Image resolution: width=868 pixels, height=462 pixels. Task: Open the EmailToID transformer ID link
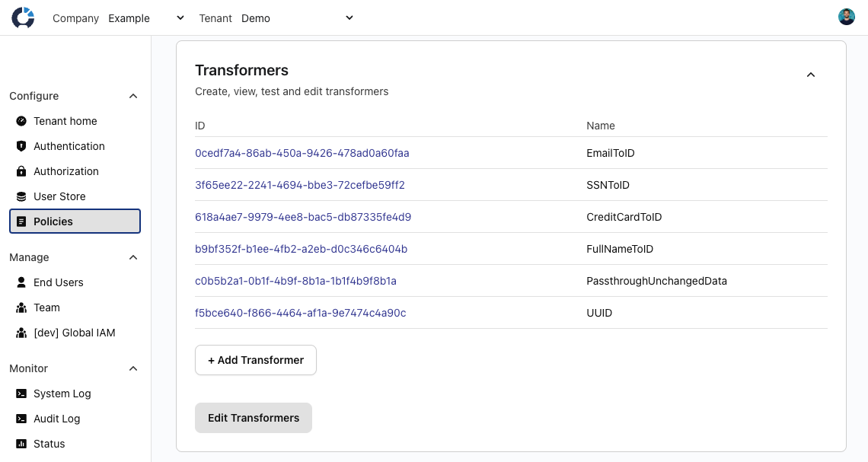coord(302,153)
